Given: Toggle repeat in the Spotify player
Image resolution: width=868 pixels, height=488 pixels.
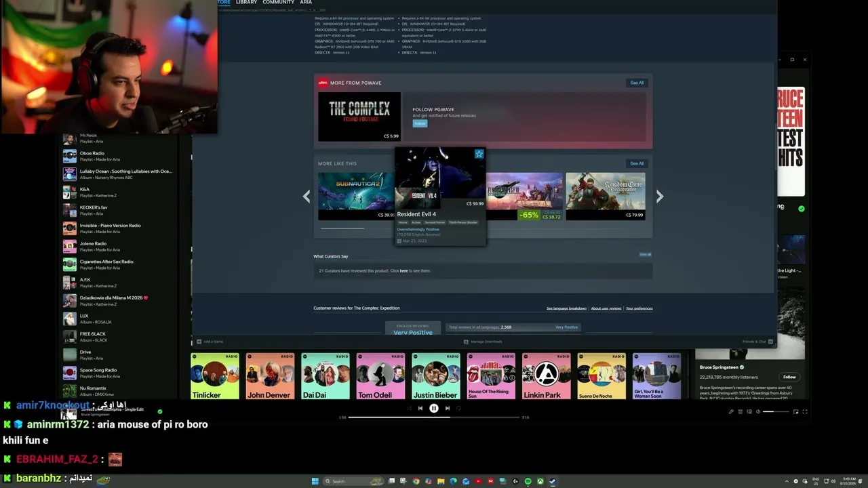Looking at the screenshot, I should pyautogui.click(x=459, y=408).
